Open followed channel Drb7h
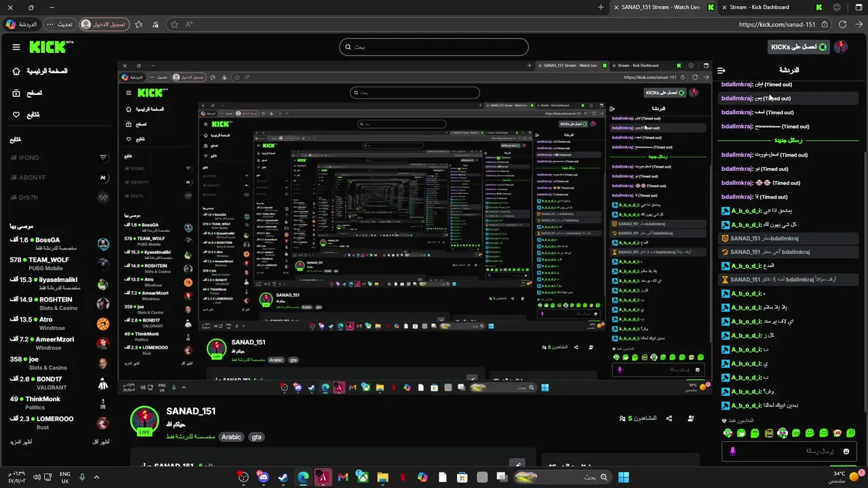The image size is (868, 488). click(59, 197)
